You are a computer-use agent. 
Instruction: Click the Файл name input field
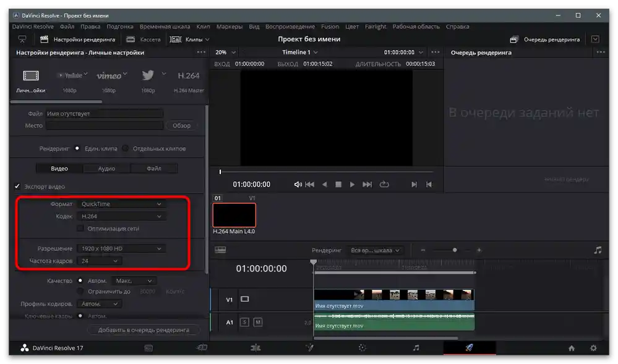104,114
